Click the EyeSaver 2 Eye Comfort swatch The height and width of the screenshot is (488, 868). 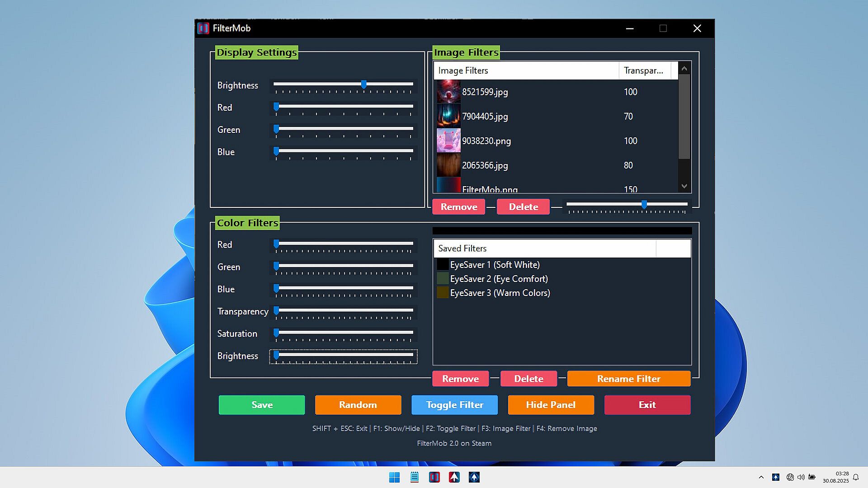(x=442, y=279)
